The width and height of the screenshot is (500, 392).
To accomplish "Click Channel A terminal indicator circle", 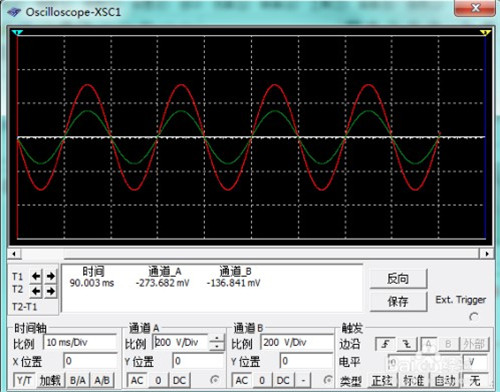I will [215, 380].
